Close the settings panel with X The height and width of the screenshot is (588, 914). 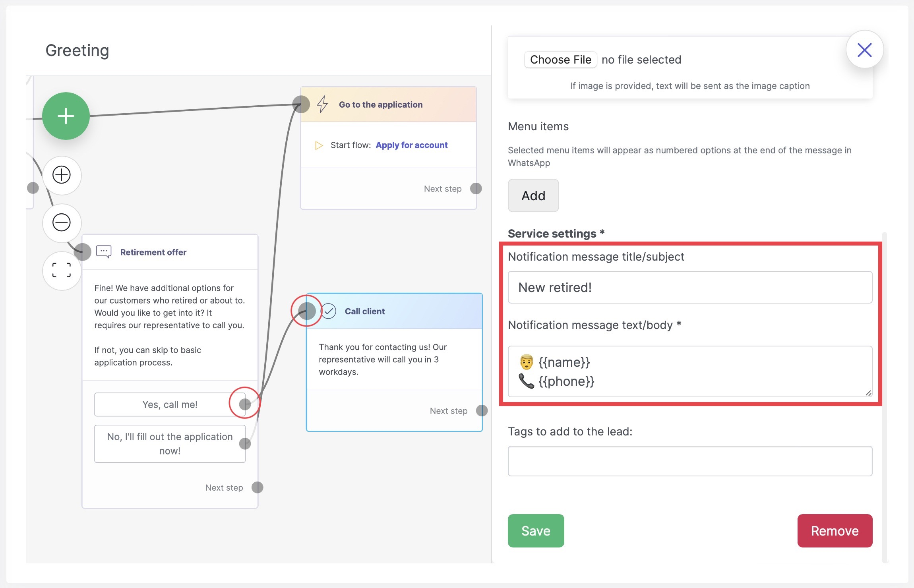[864, 50]
